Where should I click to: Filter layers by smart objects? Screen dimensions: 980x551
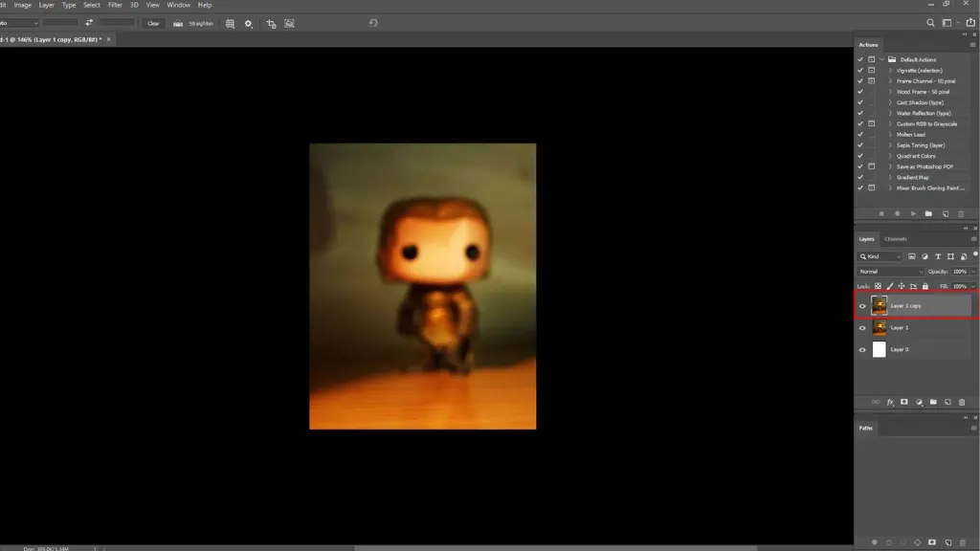[963, 256]
